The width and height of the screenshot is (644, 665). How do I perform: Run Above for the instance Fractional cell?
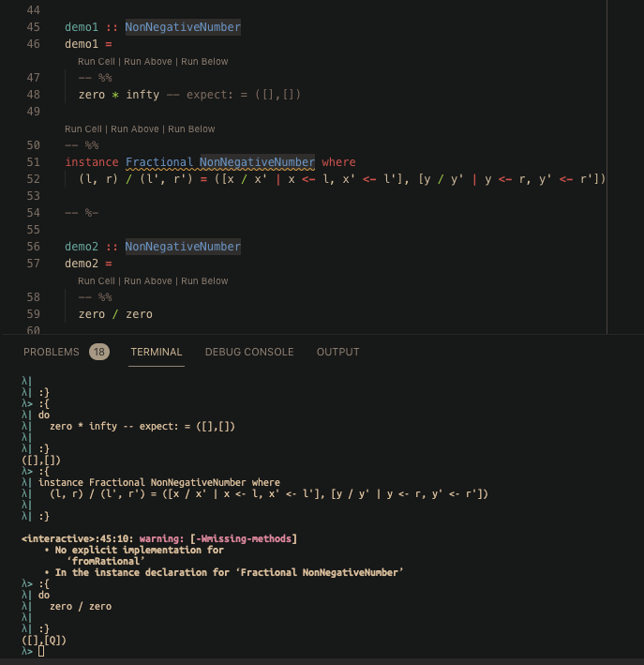pyautogui.click(x=135, y=128)
